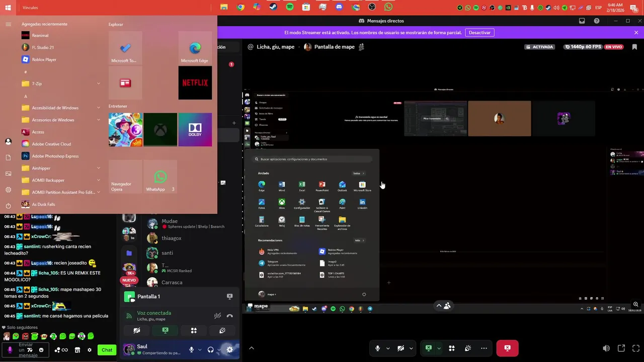The image size is (644, 362).
Task: Open microphone options arrow in call controls
Action: (x=387, y=348)
